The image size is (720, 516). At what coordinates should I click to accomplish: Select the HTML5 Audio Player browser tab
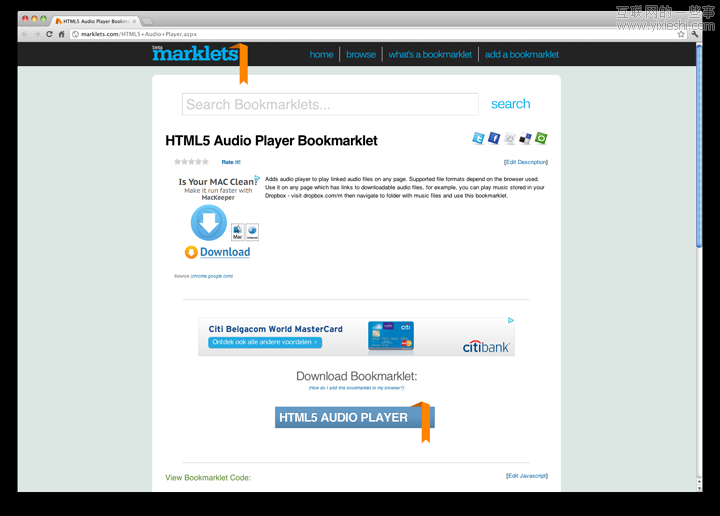(94, 20)
